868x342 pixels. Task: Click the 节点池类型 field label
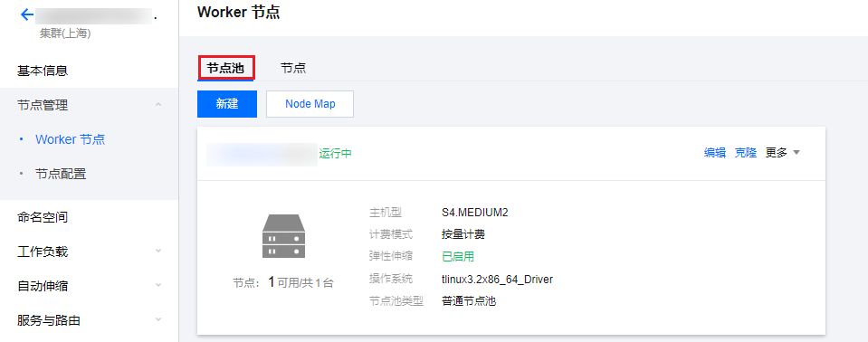396,301
